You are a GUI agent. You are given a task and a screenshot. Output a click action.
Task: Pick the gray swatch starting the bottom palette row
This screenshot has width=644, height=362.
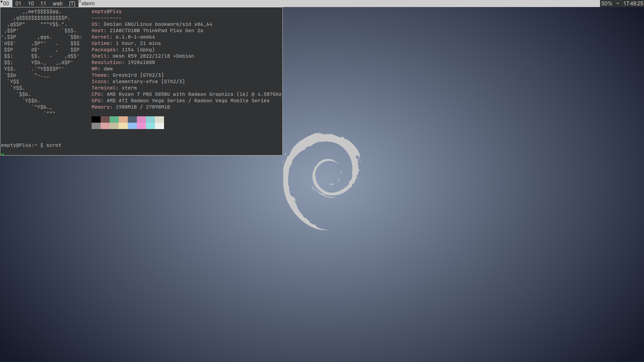[96, 126]
